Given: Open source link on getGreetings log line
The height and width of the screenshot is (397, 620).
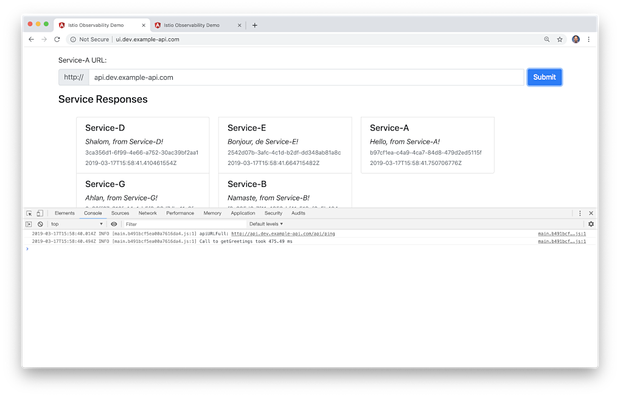Looking at the screenshot, I should (561, 241).
